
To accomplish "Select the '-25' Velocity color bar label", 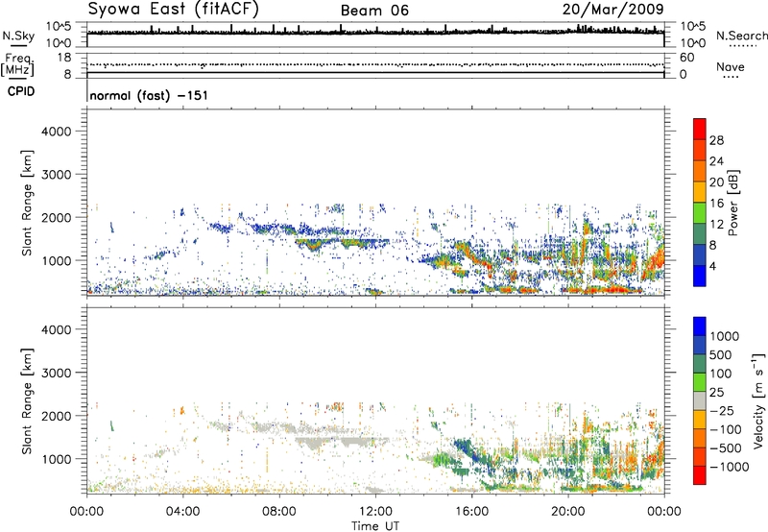I will [x=723, y=410].
